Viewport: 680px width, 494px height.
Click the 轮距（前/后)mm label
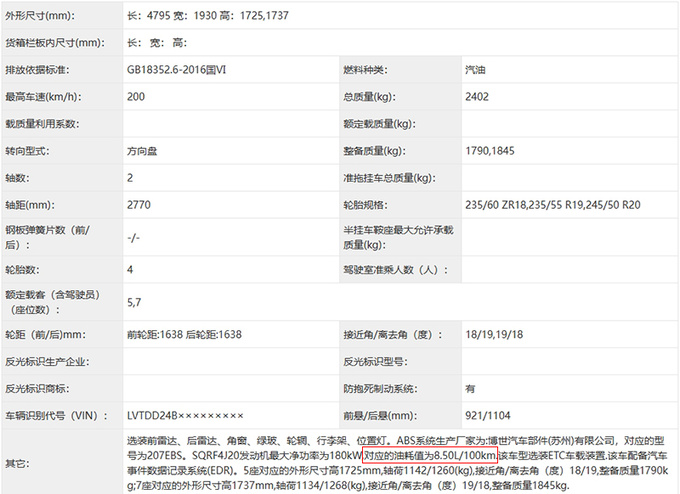tap(46, 334)
